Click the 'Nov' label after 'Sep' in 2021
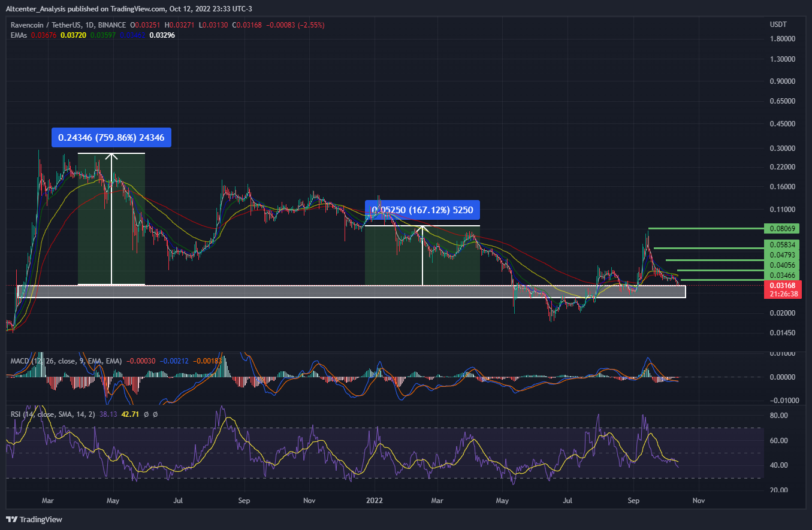The image size is (812, 530). point(309,499)
